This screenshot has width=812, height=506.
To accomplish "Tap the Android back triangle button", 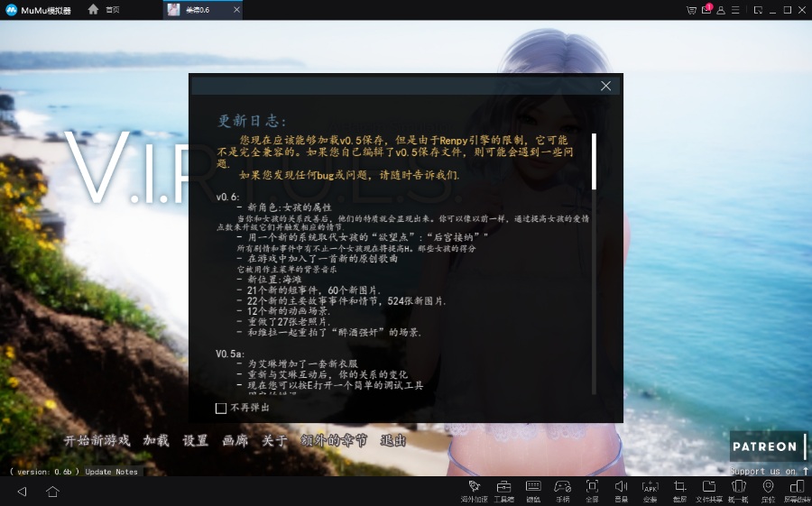I will (22, 492).
